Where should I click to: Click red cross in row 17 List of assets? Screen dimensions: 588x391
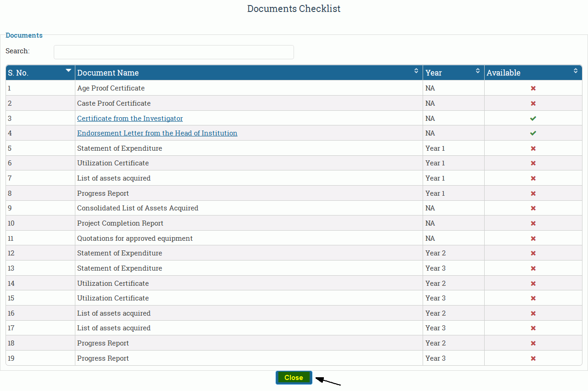click(x=533, y=328)
